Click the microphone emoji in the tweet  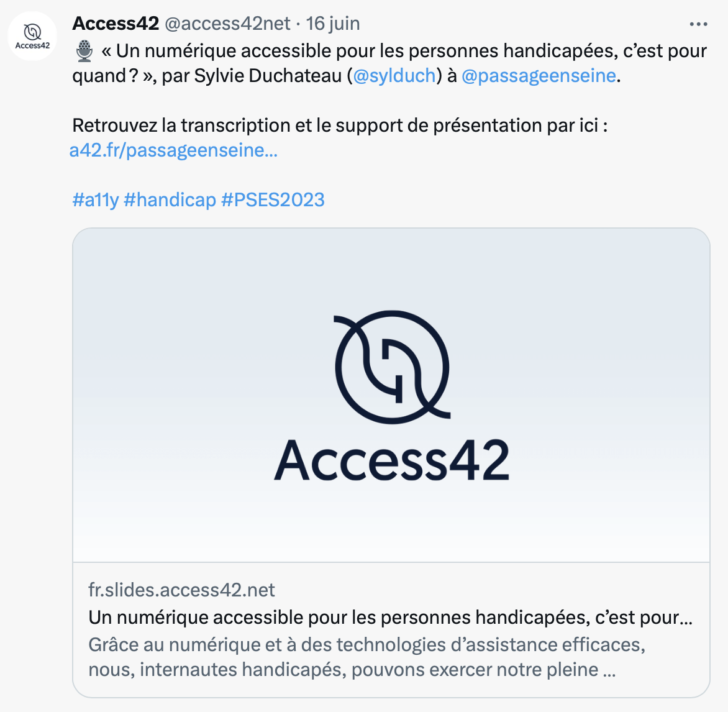pos(84,51)
